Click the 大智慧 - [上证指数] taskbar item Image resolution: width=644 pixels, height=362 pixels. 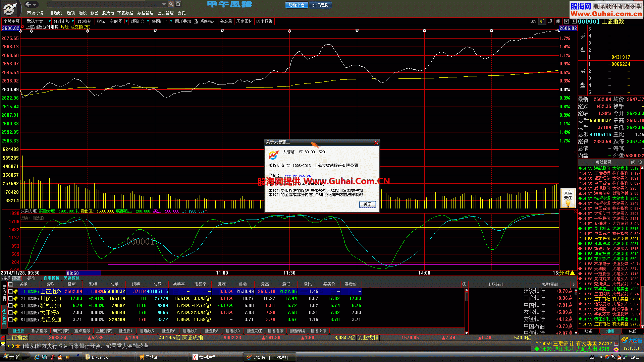point(270,357)
